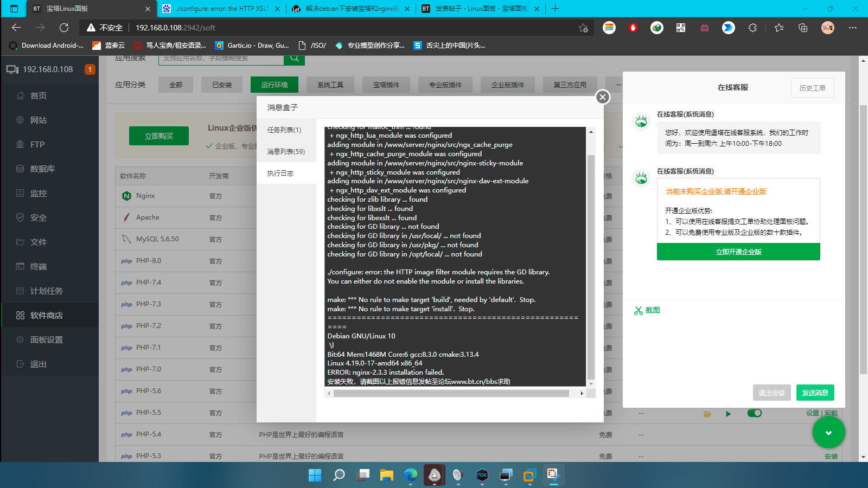Click the app search input field
This screenshot has height=488, width=868.
click(x=221, y=58)
